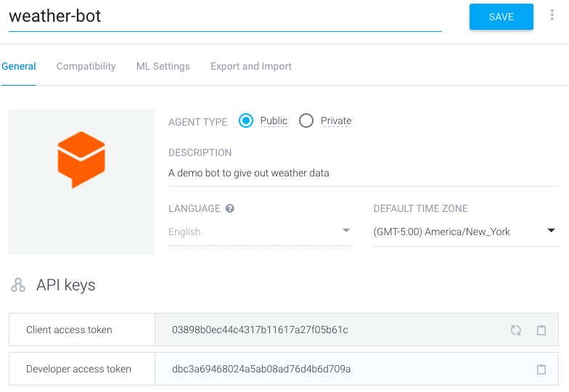Click the SAVE button

pyautogui.click(x=501, y=17)
